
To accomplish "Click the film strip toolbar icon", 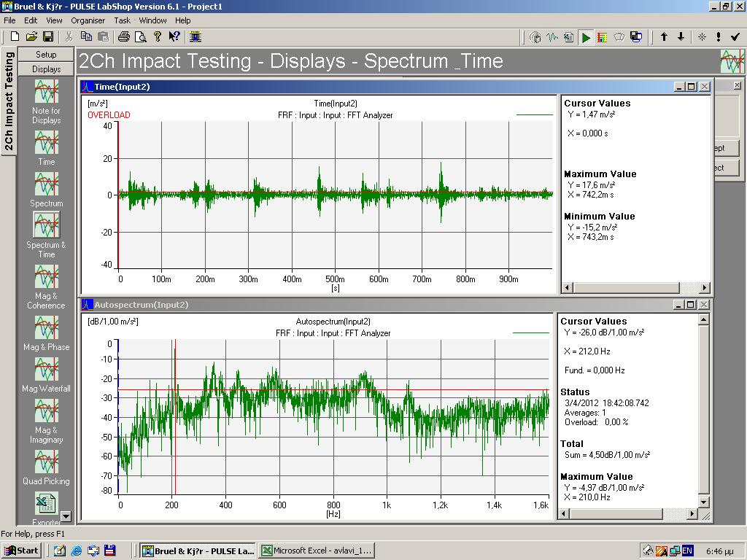I will [196, 36].
